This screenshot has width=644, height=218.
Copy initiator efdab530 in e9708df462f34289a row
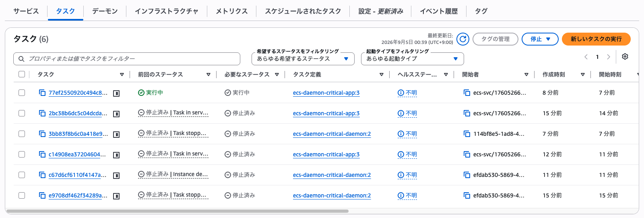pos(467,195)
